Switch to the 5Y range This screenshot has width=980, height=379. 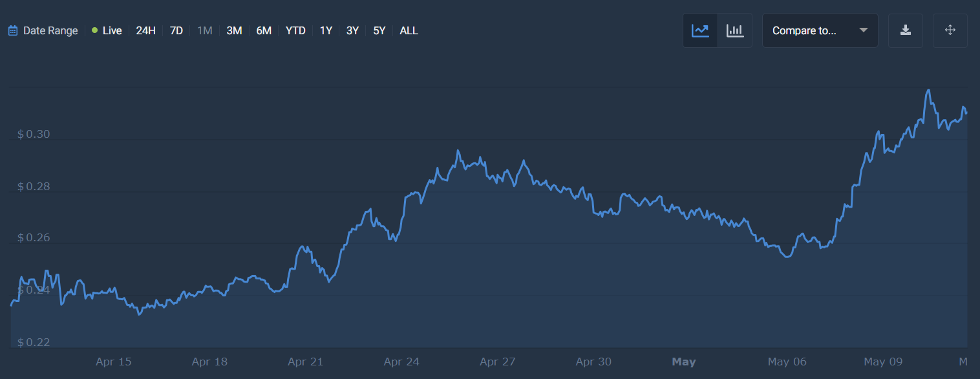[x=379, y=30]
